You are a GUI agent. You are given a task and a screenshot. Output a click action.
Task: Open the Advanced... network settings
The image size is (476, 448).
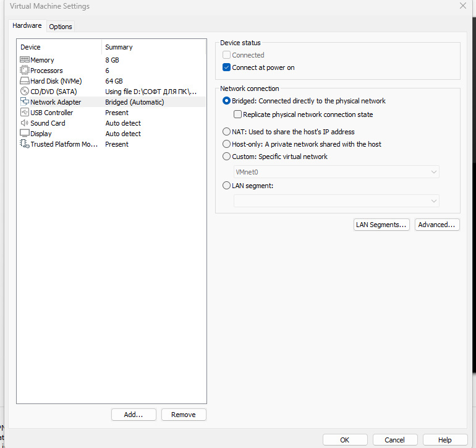tap(437, 225)
